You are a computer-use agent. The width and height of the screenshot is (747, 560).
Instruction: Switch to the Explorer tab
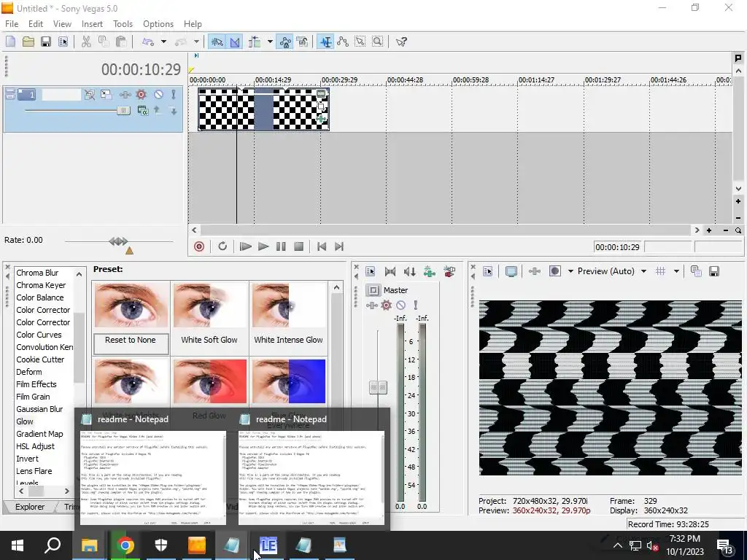pyautogui.click(x=29, y=507)
